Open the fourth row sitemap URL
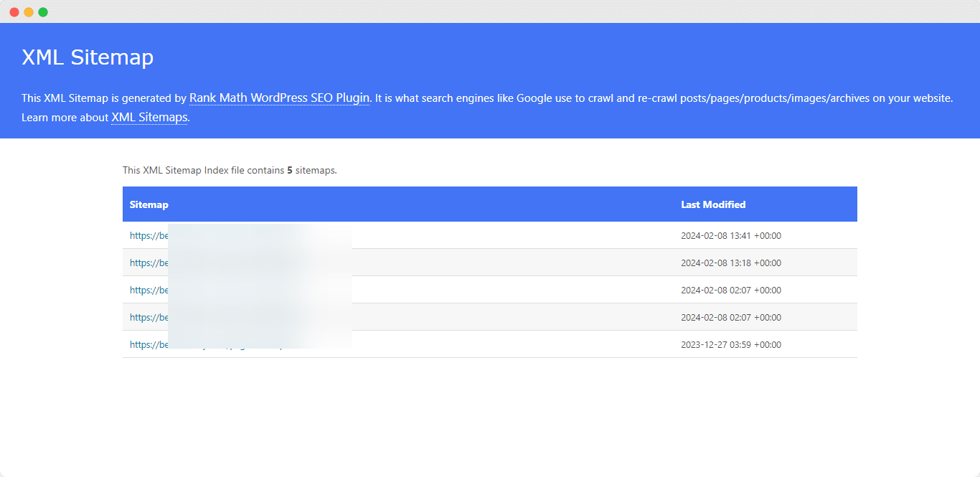980x477 pixels. click(149, 317)
